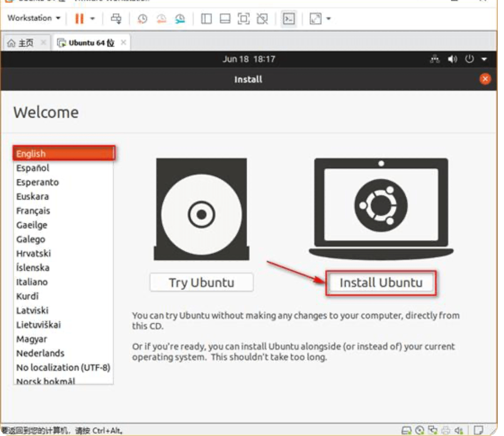Click the CD/DVD drive status bar icon
The image size is (504, 436).
coord(420,431)
